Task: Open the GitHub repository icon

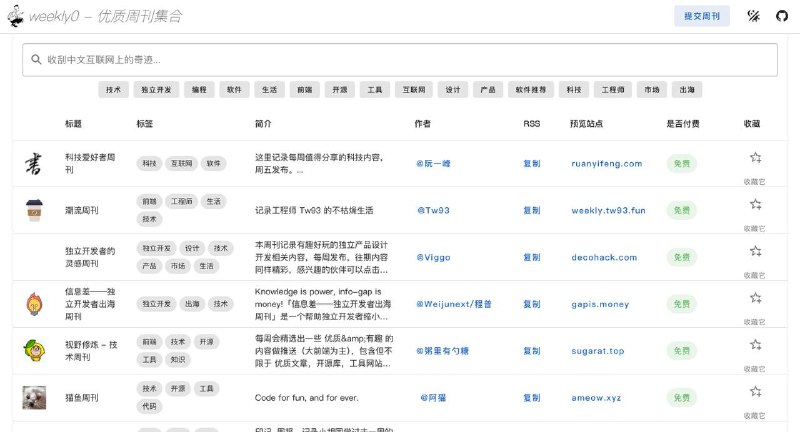Action: click(x=782, y=16)
